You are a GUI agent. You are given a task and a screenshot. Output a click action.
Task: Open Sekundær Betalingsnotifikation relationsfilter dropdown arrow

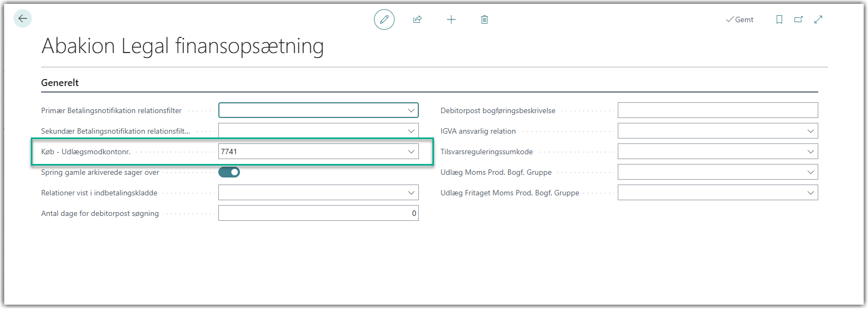coord(411,131)
